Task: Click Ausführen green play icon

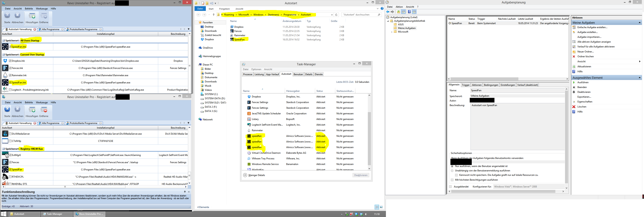Action: (574, 83)
